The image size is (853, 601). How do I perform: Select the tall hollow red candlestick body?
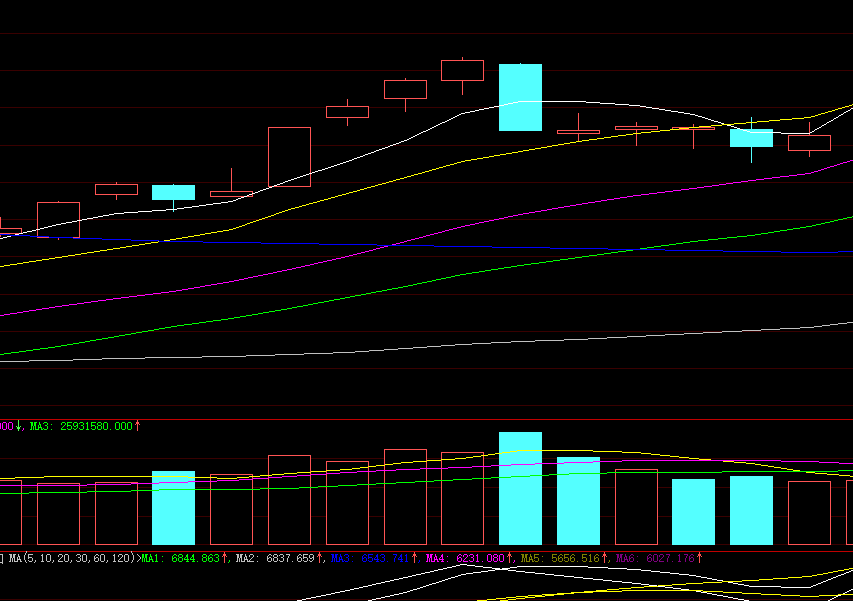click(289, 156)
